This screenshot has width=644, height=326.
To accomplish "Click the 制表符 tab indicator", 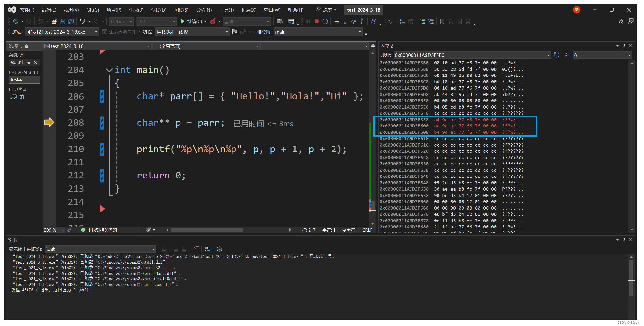I will point(349,230).
